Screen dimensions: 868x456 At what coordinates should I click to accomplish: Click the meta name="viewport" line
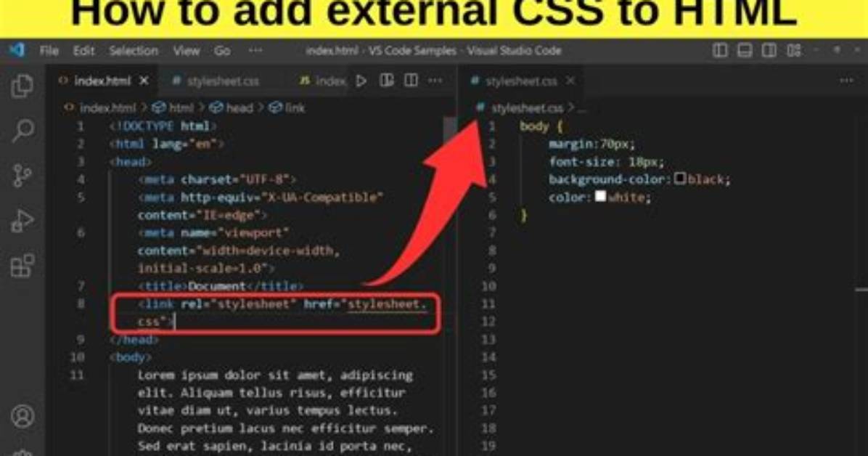click(x=213, y=232)
